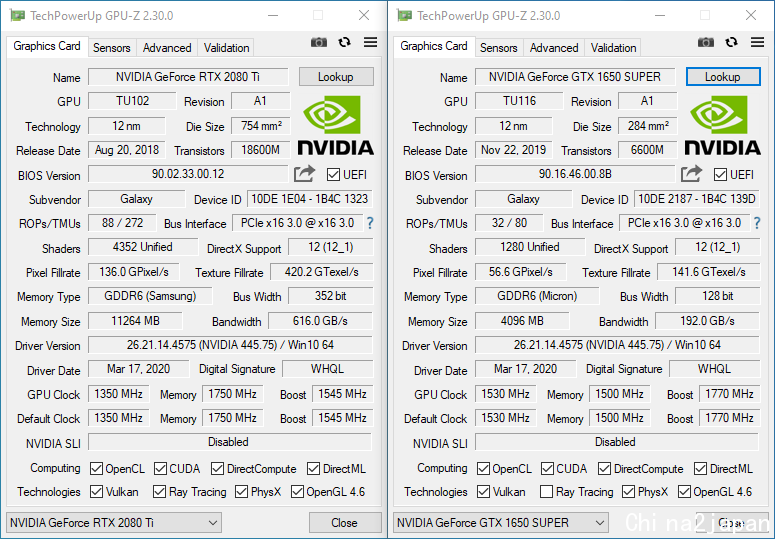Click GPU-Z title bar app icon of left window
775x539 pixels.
click(18, 15)
